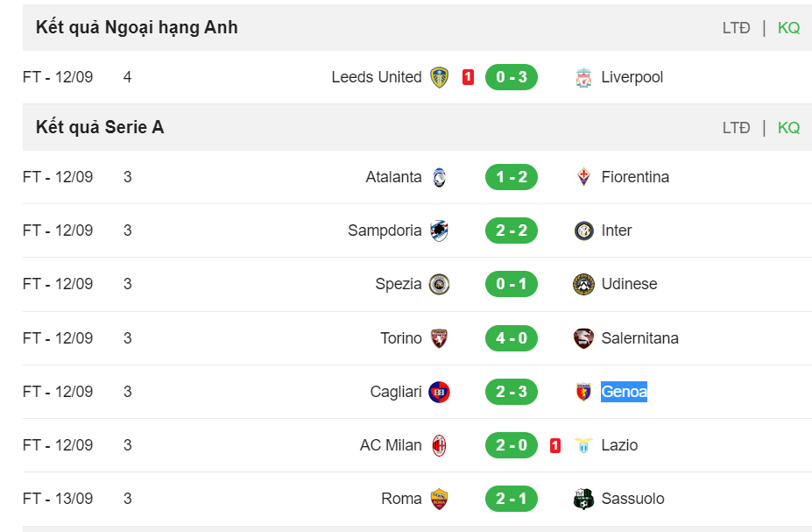Click the Sassuolo club crest
The height and width of the screenshot is (532, 812).
tap(583, 499)
